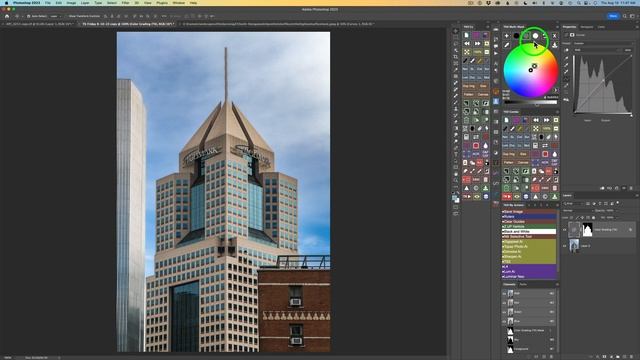This screenshot has height=360, width=640.
Task: Hide the Color Grading (TK) layer
Action: click(x=565, y=230)
